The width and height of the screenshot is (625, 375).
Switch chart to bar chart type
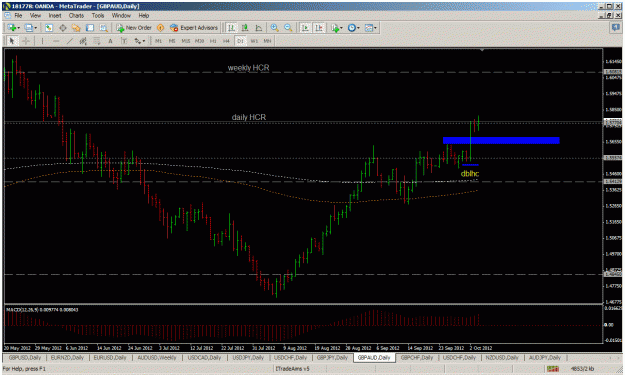click(x=231, y=27)
